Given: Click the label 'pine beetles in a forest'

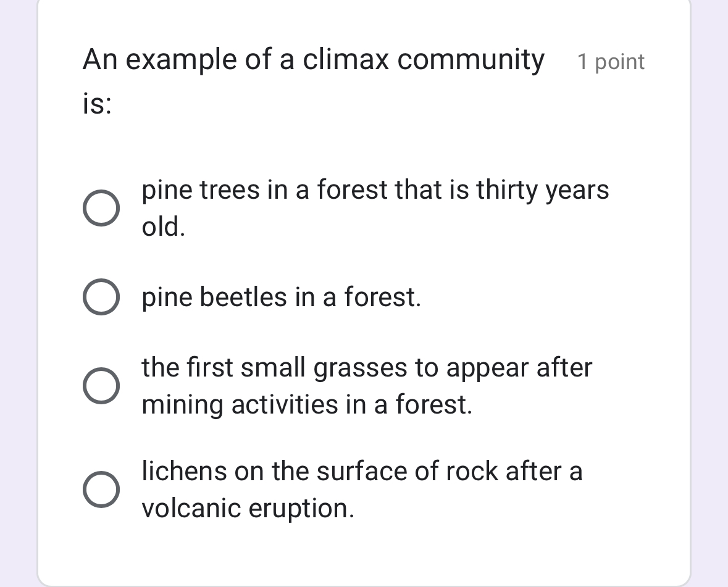Looking at the screenshot, I should pos(281,297).
